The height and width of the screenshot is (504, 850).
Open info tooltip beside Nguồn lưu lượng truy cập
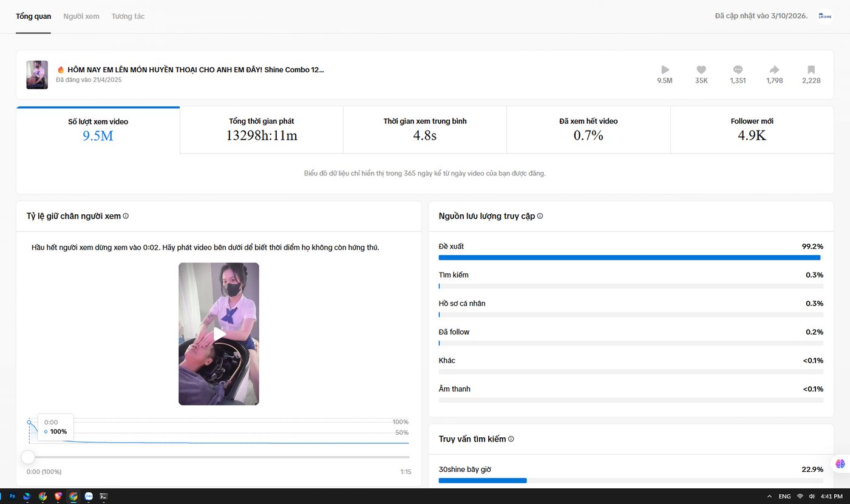(x=540, y=216)
